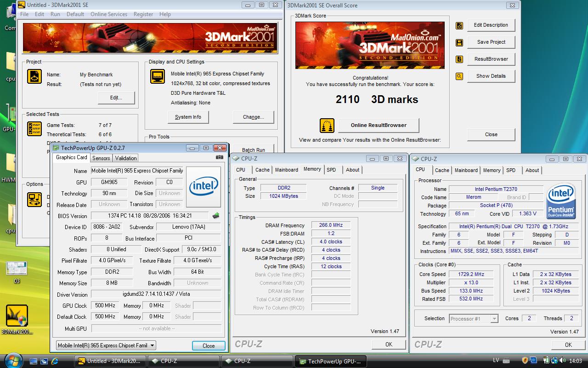This screenshot has height=368, width=588.
Task: Click the Edit Description icon in score window
Action: 459,26
